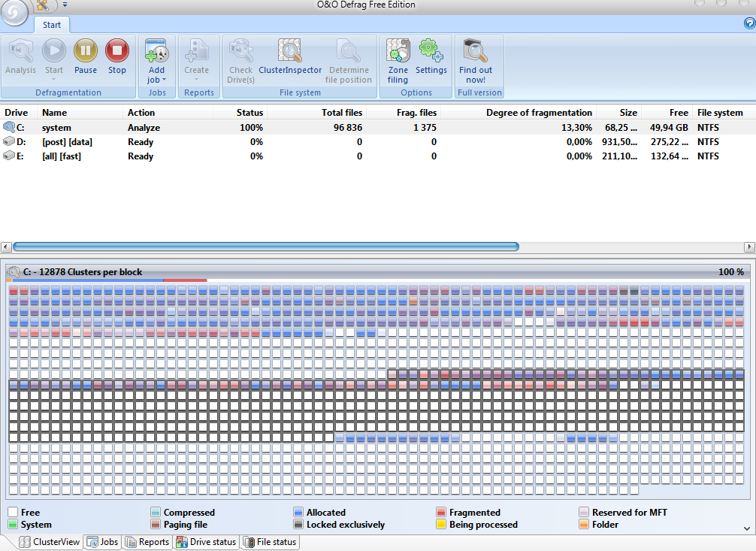
Task: Click the "Reserved for MFT" legend label
Action: [x=630, y=513]
